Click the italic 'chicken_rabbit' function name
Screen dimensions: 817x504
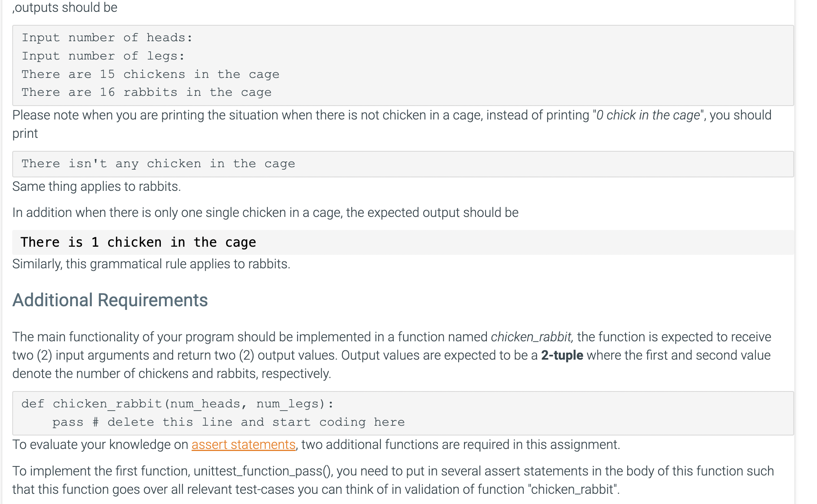pyautogui.click(x=531, y=337)
